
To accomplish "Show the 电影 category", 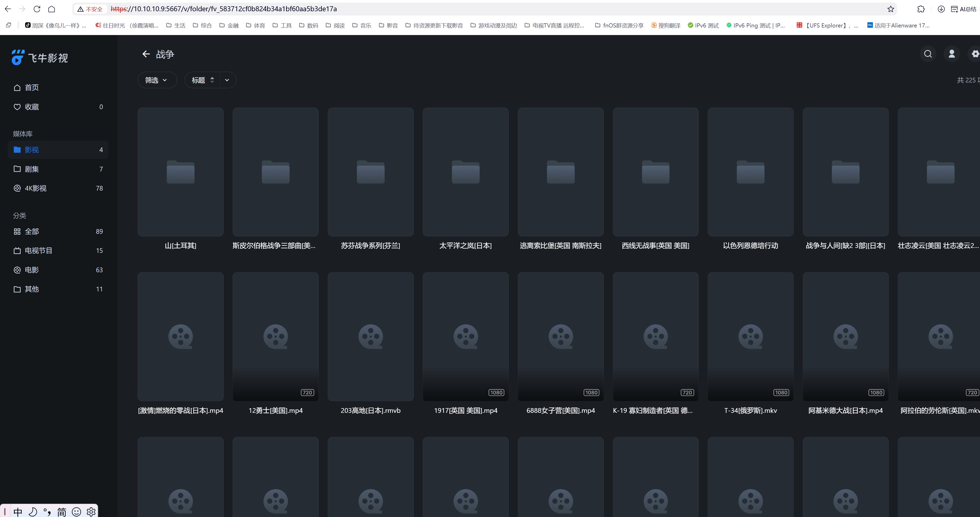I will pos(58,270).
